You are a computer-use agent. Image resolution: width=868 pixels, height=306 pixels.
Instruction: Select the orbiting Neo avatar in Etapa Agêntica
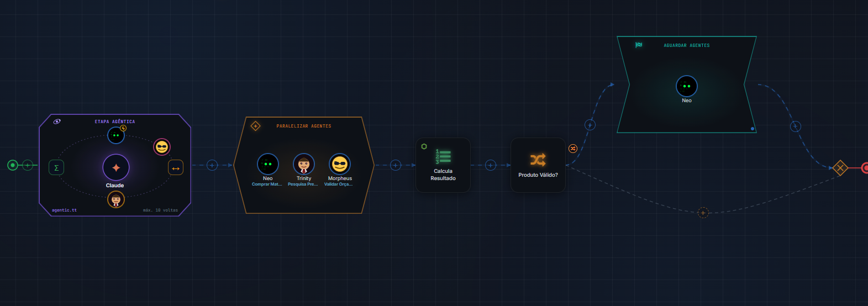[115, 135]
